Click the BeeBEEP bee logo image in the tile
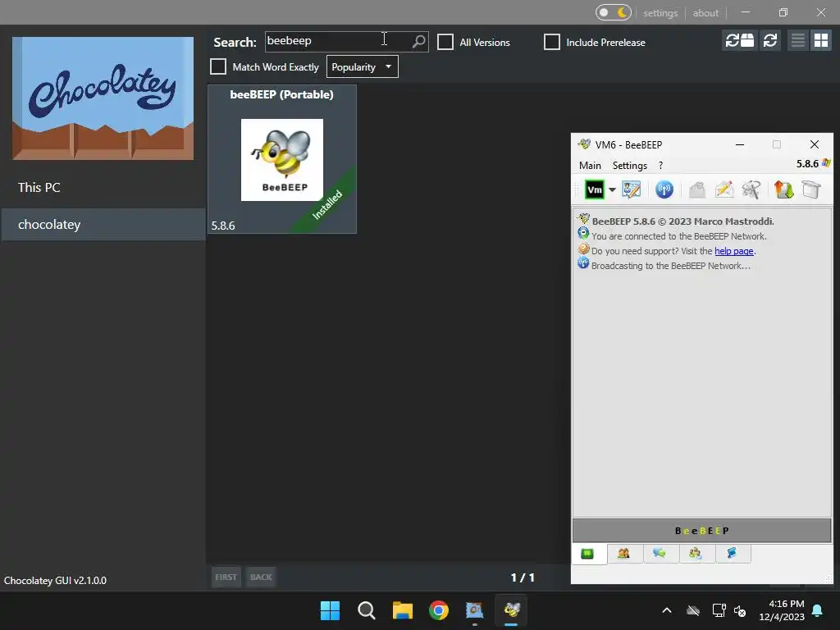 click(x=282, y=160)
